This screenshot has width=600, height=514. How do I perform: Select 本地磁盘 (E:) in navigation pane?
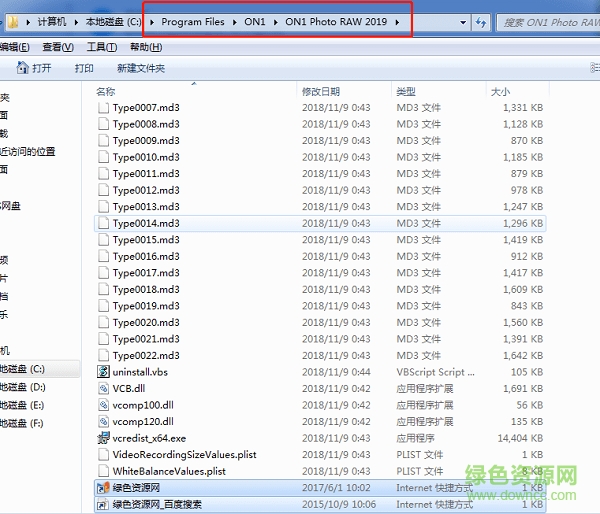coord(22,405)
